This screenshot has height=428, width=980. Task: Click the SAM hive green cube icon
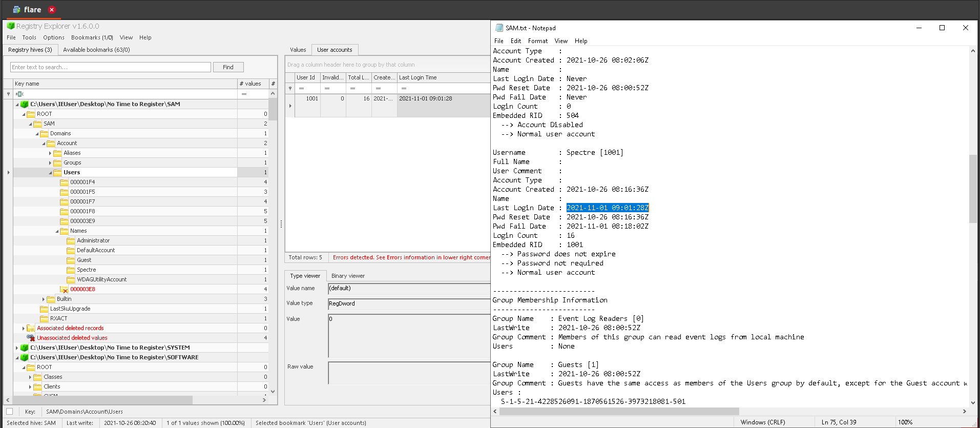[24, 104]
